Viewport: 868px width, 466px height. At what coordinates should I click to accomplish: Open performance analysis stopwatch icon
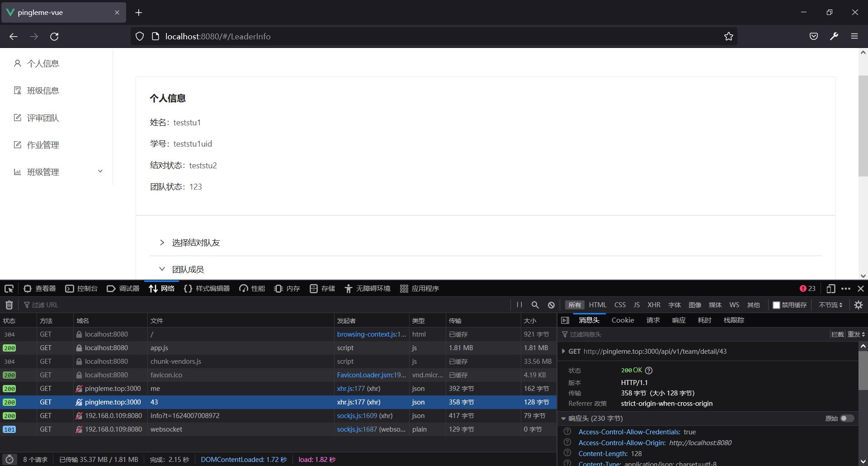click(x=9, y=459)
